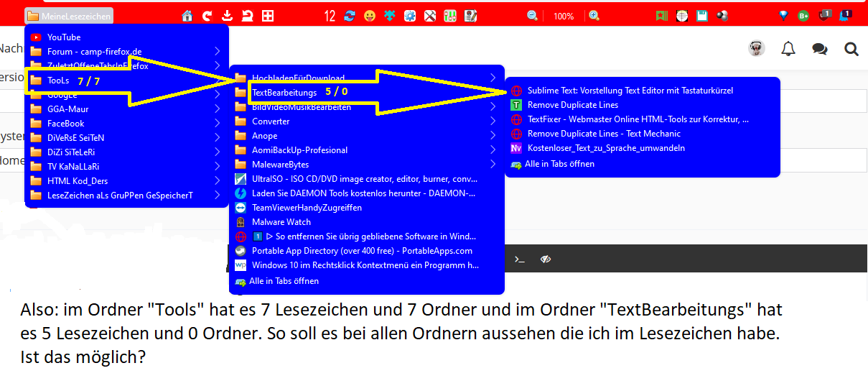Viewport: 868px width, 386px height.
Task: Open the yellow smiley emoji icon
Action: (370, 16)
